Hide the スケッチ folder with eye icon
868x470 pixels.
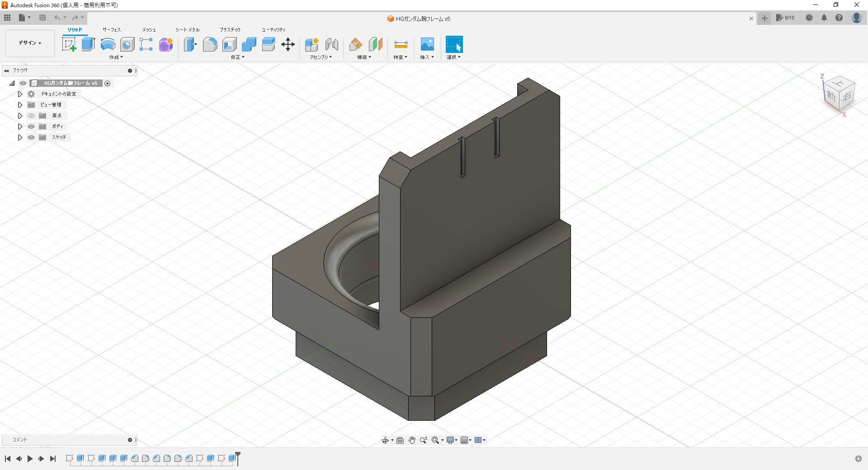click(31, 137)
